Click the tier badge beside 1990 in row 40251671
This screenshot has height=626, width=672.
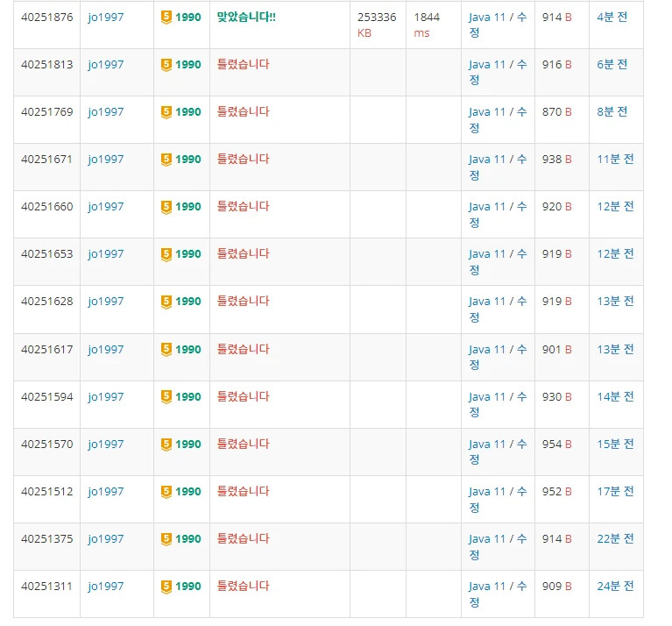[x=166, y=160]
